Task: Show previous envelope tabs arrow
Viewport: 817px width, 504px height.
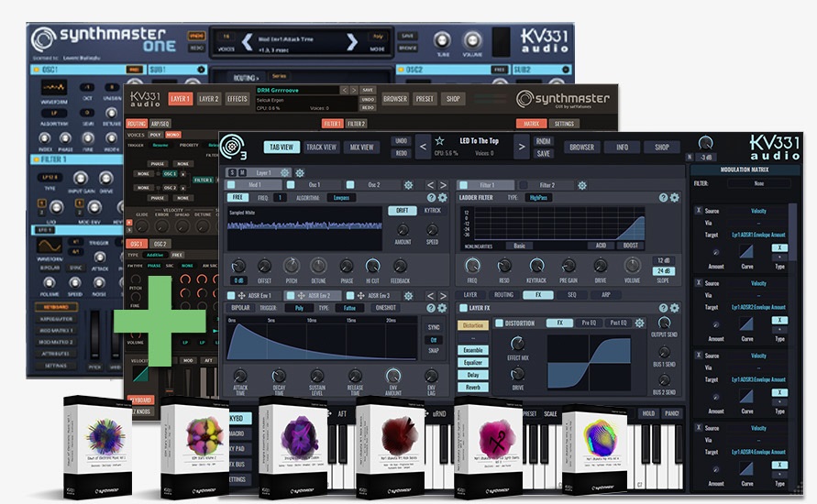Action: click(x=430, y=296)
